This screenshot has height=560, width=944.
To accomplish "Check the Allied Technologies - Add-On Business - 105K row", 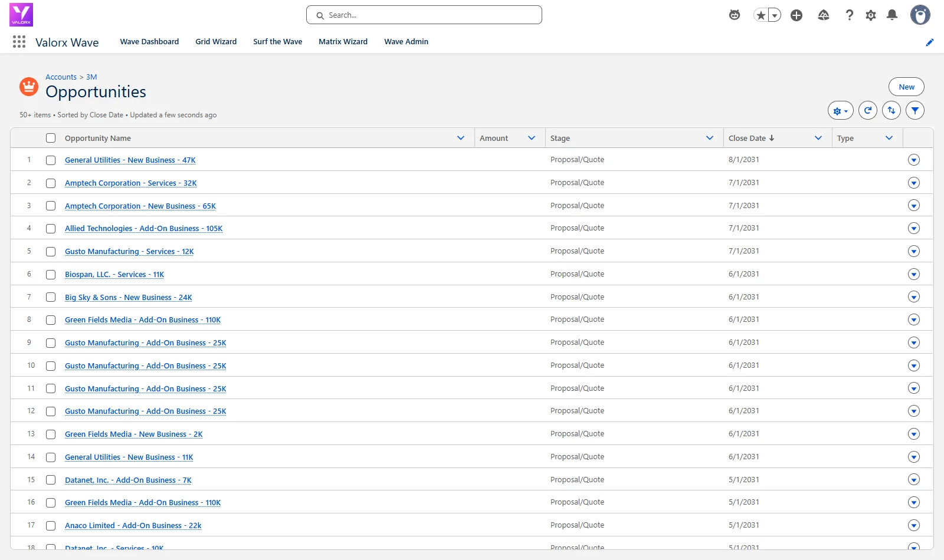I will [51, 229].
